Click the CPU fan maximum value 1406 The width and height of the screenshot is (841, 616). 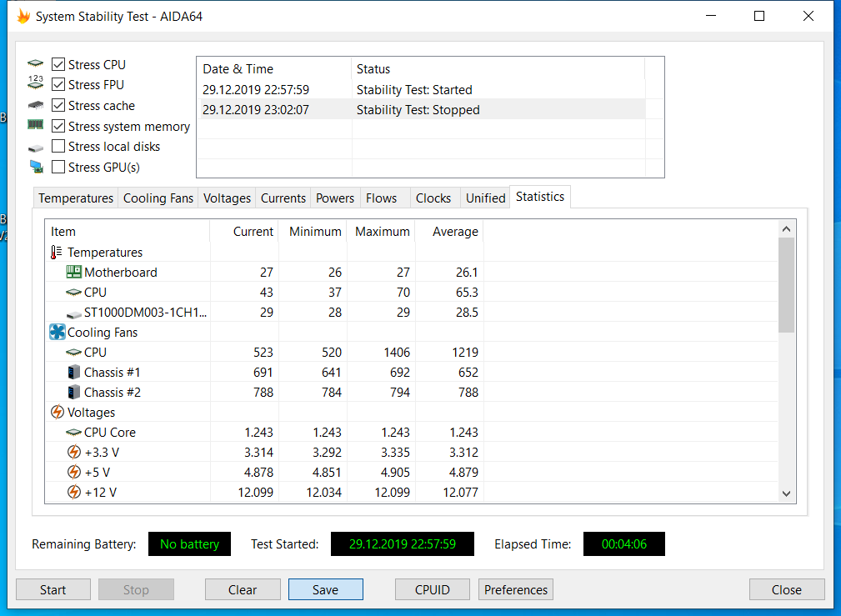pos(397,353)
